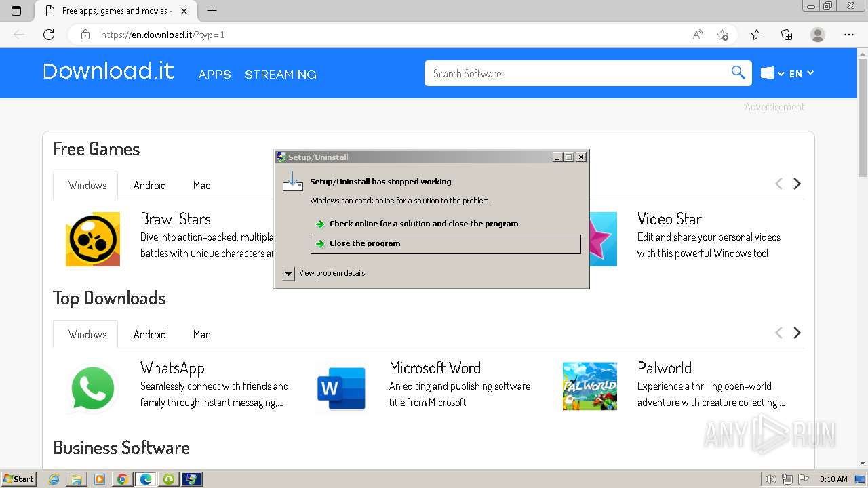Open the STREAMING menu item

[x=281, y=75]
